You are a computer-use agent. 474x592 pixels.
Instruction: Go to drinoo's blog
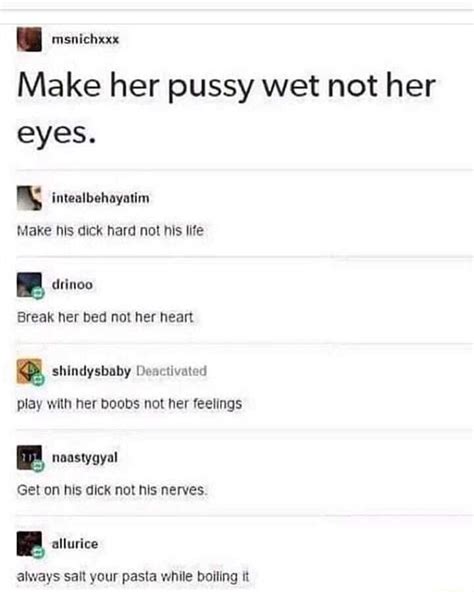[72, 284]
